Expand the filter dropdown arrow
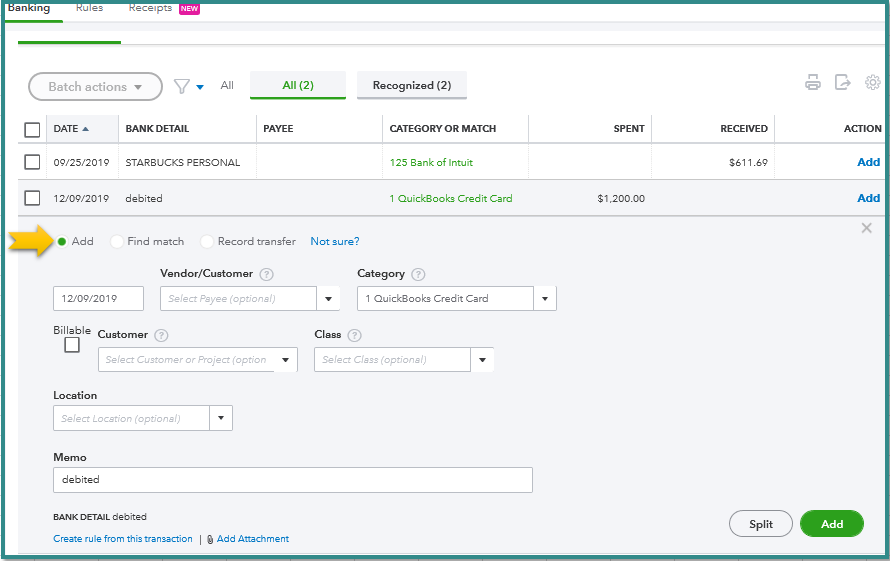The image size is (890, 561). [x=200, y=87]
